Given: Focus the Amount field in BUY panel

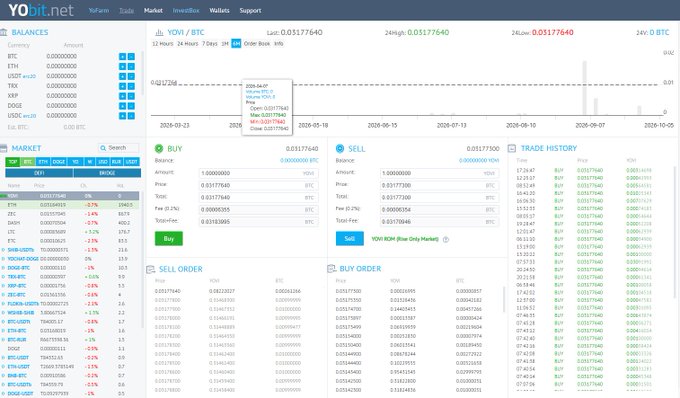Looking at the screenshot, I should click(x=258, y=173).
